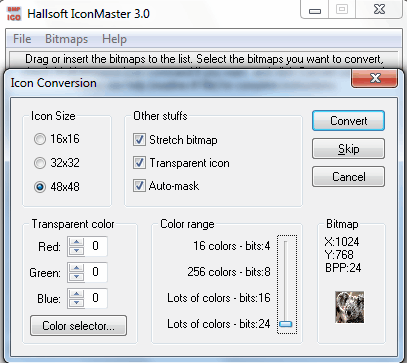Close the Icon Conversion dialog
Image resolution: width=407 pixels, height=363 pixels.
(375, 79)
